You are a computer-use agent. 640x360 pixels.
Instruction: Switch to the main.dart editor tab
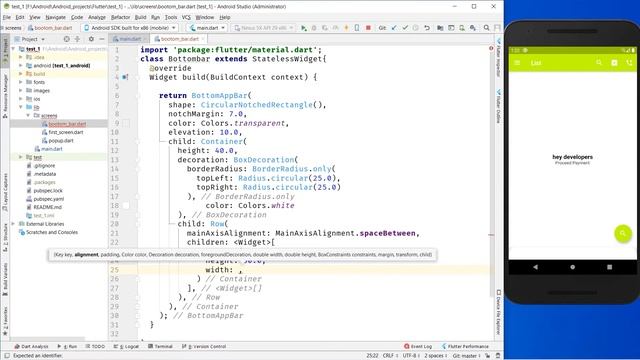[x=130, y=39]
